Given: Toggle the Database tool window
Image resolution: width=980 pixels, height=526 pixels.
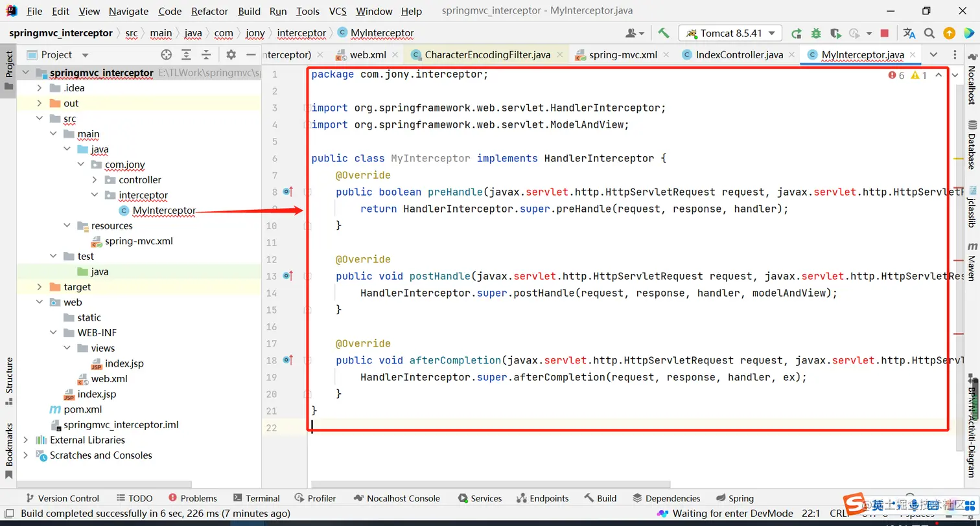Looking at the screenshot, I should pos(972,144).
